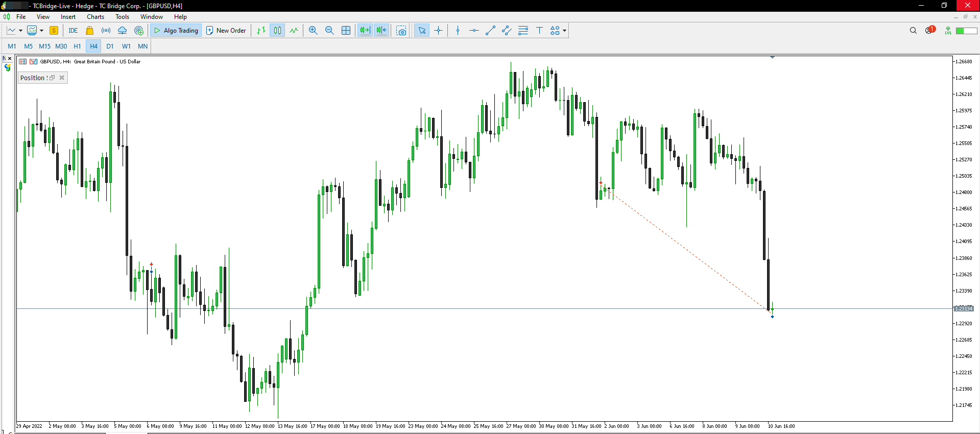This screenshot has width=980, height=434.
Task: Click the colored cube icon in left sidebar
Action: coord(7,67)
